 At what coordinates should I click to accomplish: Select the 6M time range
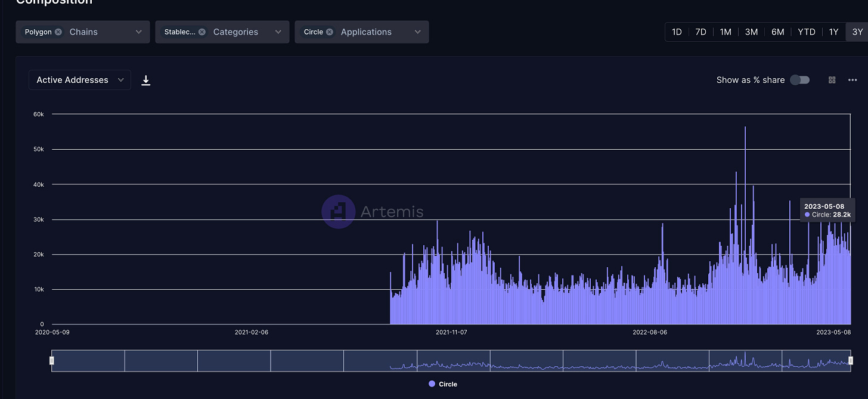[777, 32]
